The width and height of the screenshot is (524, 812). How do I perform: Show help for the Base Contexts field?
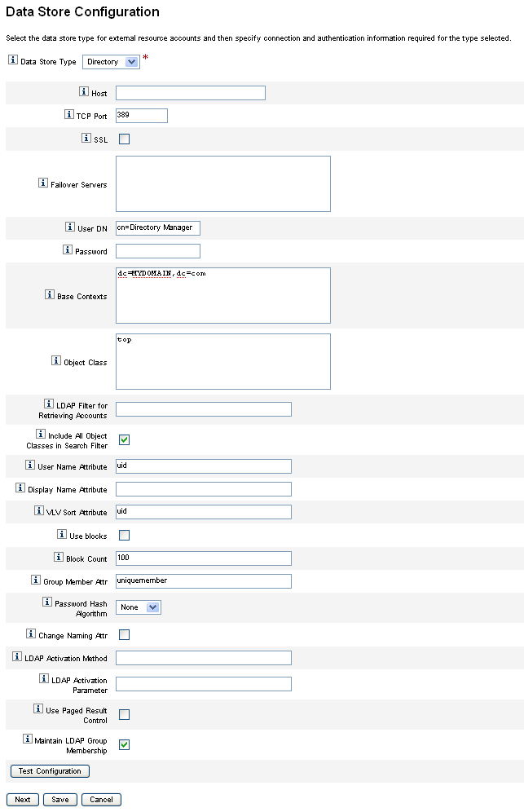50,294
